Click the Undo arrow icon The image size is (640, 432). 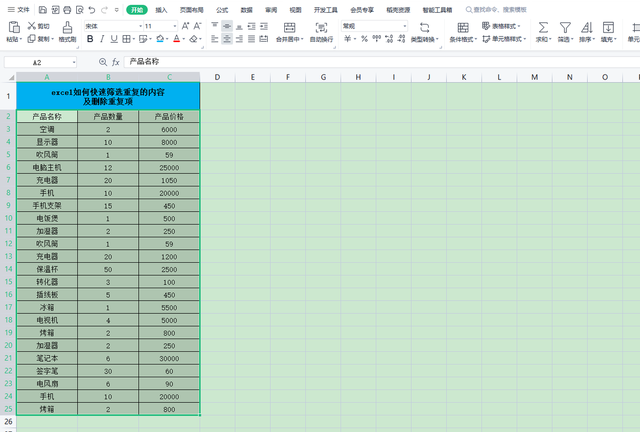(92, 10)
